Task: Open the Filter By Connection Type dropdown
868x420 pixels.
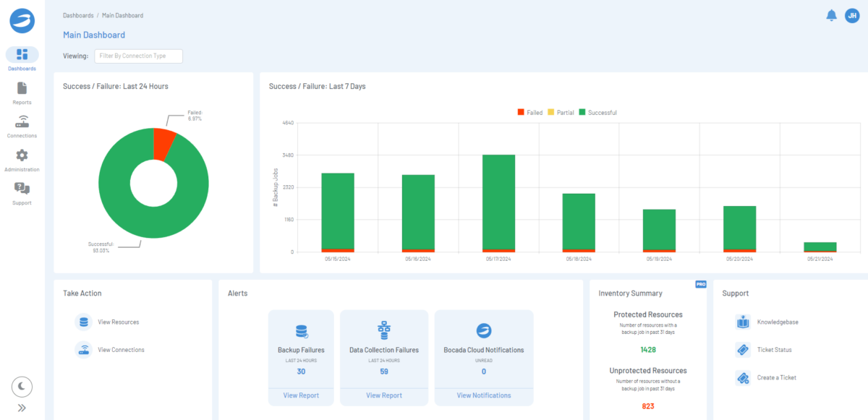Action: (138, 56)
